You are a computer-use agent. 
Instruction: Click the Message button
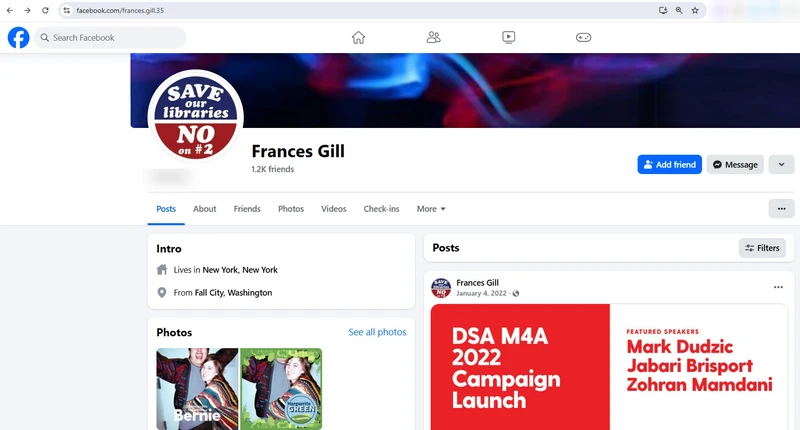[734, 165]
